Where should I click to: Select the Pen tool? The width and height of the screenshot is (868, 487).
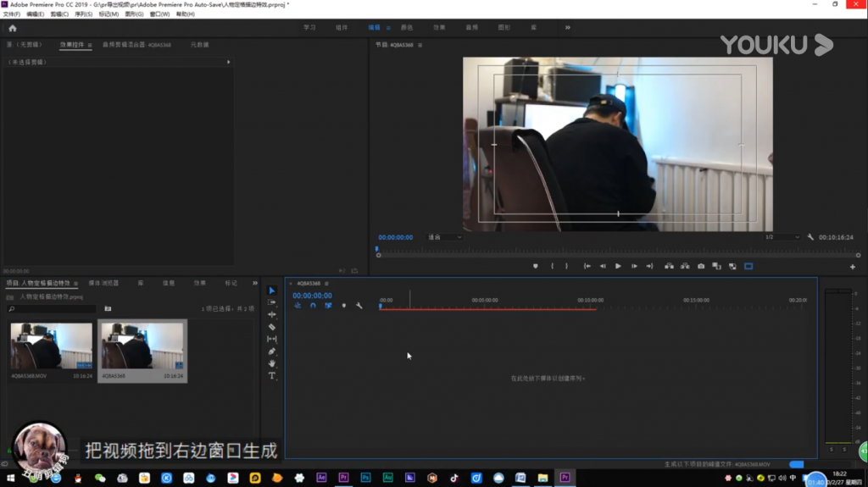272,351
